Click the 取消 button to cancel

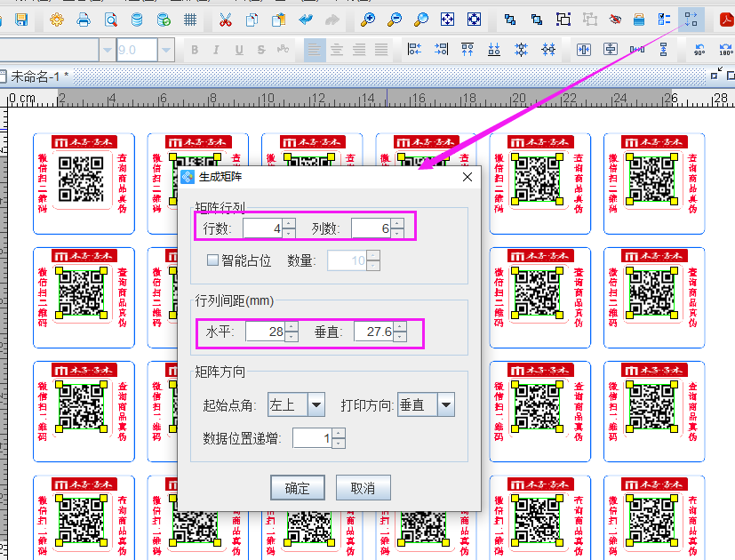click(x=363, y=487)
